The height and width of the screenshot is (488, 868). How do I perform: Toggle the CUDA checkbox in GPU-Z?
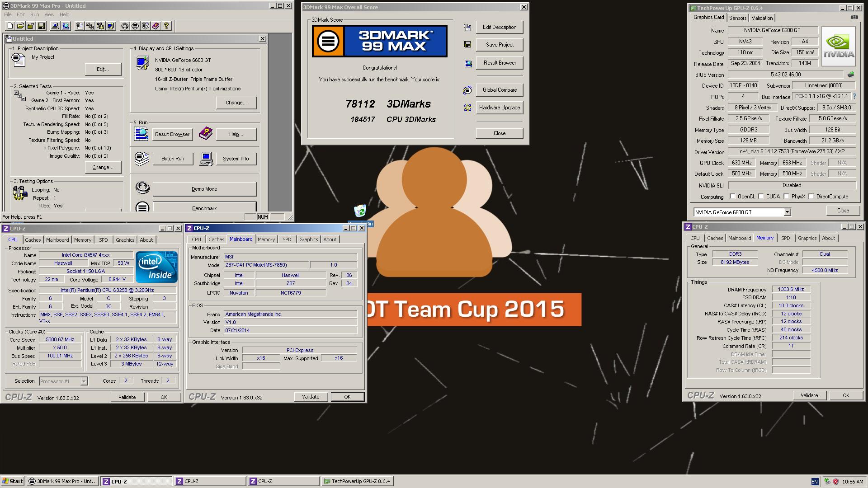coord(761,197)
